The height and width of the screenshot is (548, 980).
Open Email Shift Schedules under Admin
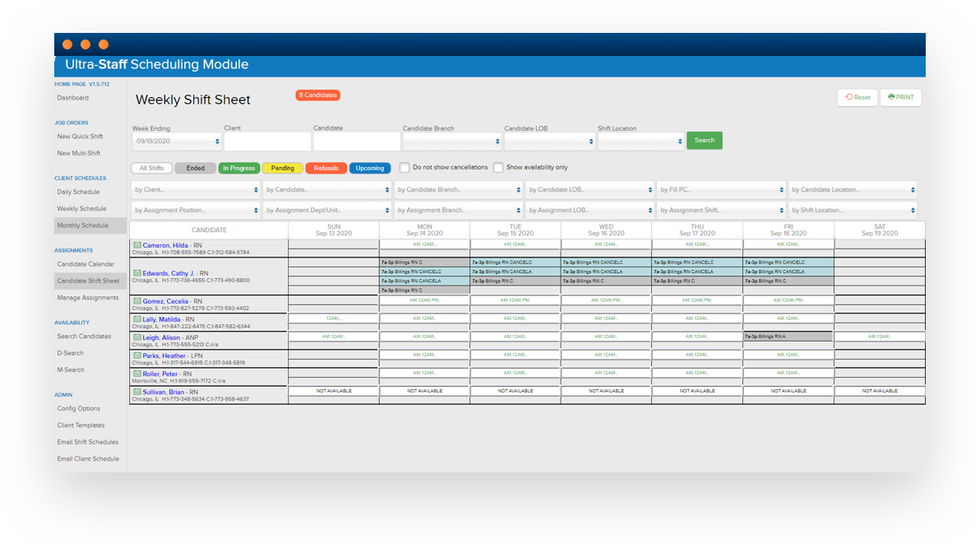(x=87, y=443)
